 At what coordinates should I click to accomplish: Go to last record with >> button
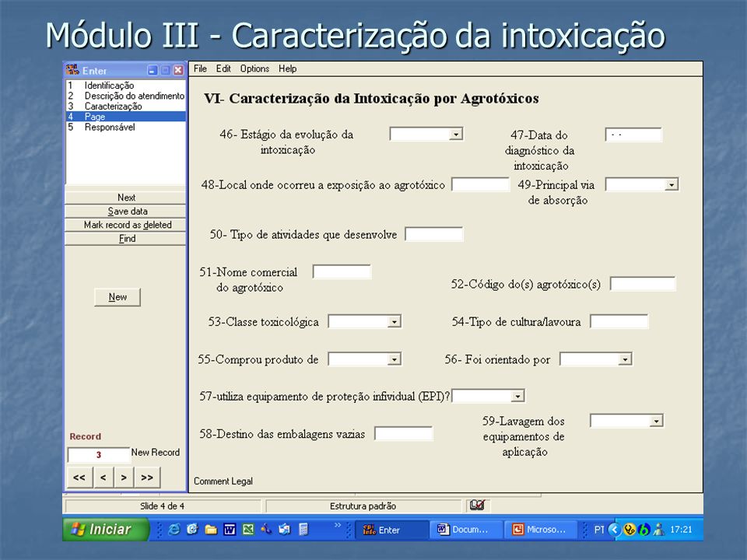coord(147,478)
